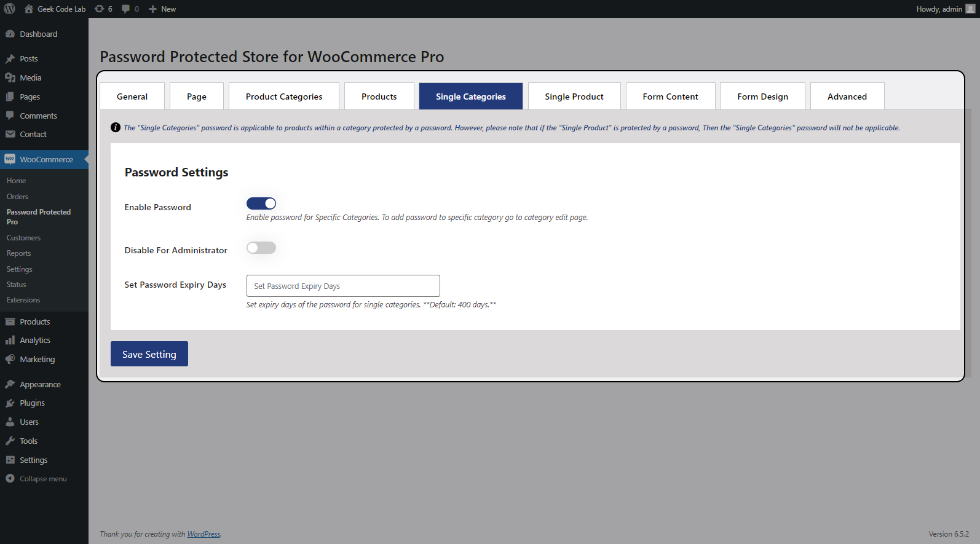Image resolution: width=980 pixels, height=544 pixels.
Task: Click the Contact envelope icon
Action: point(10,134)
